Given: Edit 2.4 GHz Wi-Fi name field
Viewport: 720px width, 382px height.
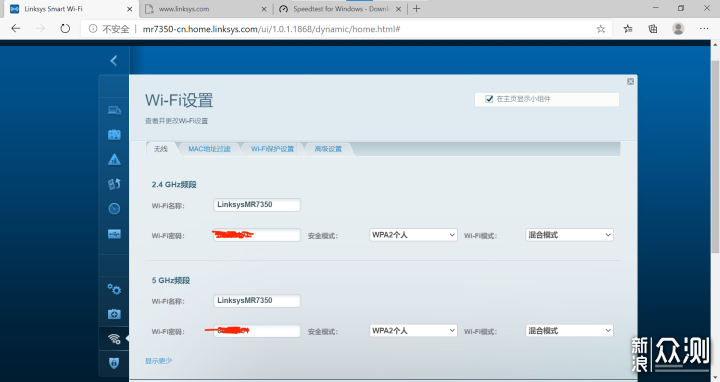Looking at the screenshot, I should 257,205.
